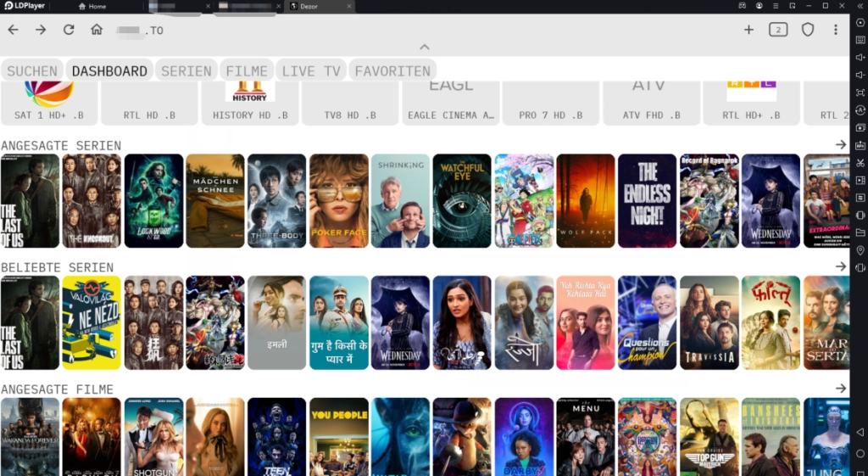Switch to the LDPlayer Home tab
868x476 pixels.
pyautogui.click(x=92, y=6)
